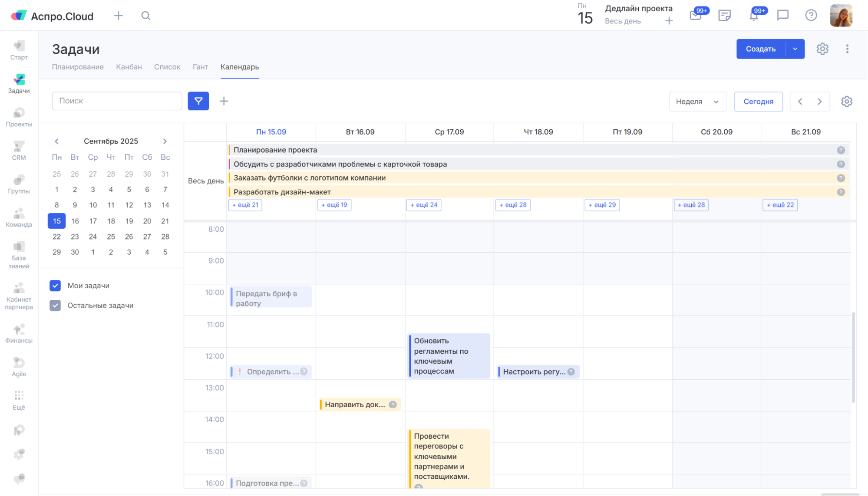Open the Создать button dropdown arrow

[x=795, y=49]
